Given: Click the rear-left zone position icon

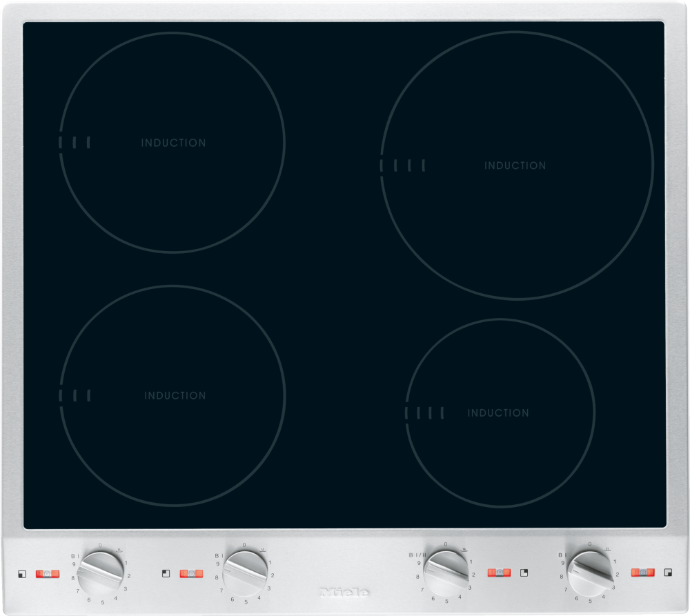Looking at the screenshot, I should (166, 573).
